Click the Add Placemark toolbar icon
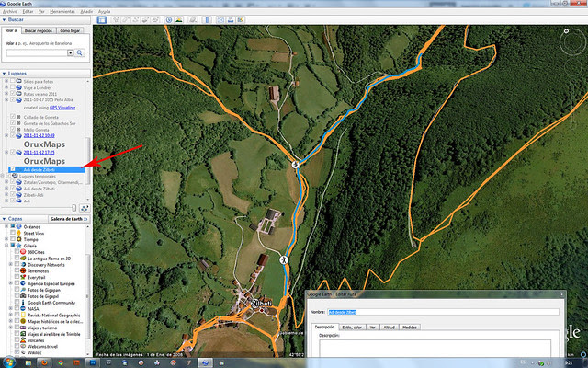 [116, 20]
